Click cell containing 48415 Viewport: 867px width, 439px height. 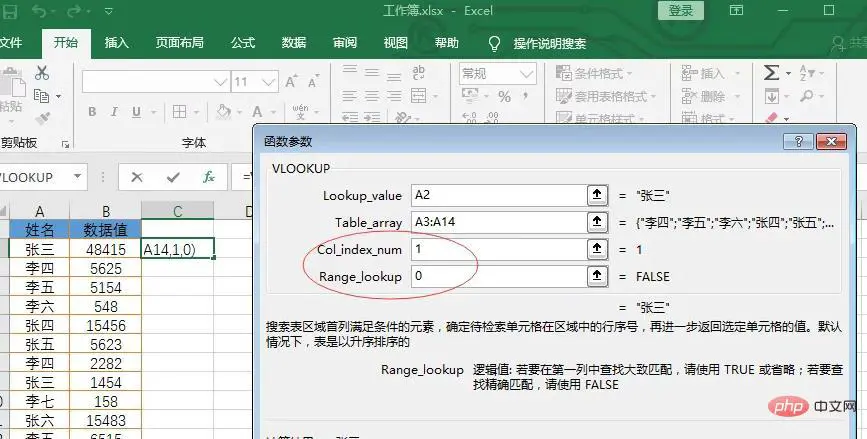coord(106,249)
